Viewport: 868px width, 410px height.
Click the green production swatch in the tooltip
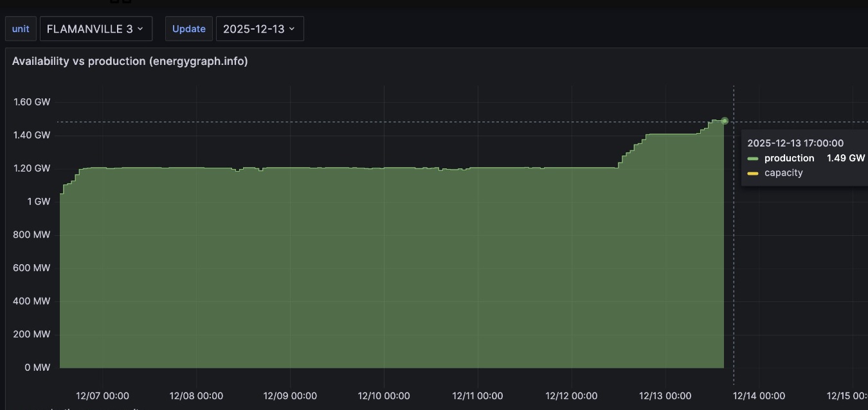click(753, 158)
